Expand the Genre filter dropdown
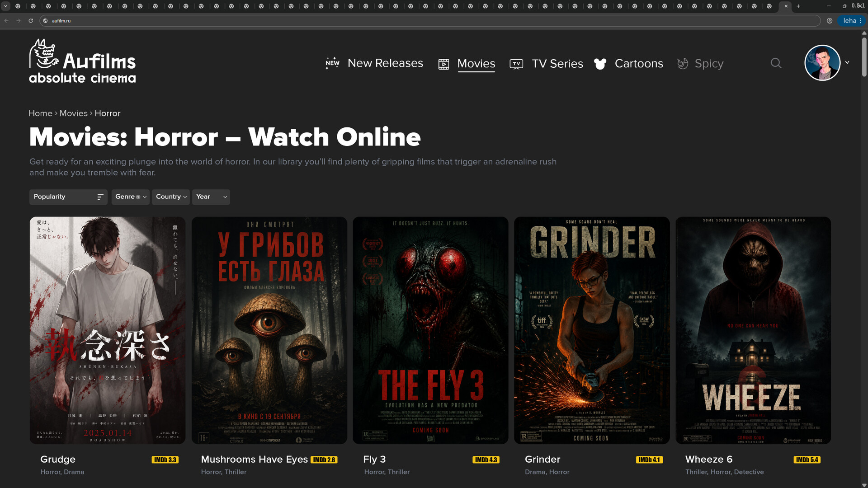Image resolution: width=868 pixels, height=488 pixels. click(130, 197)
